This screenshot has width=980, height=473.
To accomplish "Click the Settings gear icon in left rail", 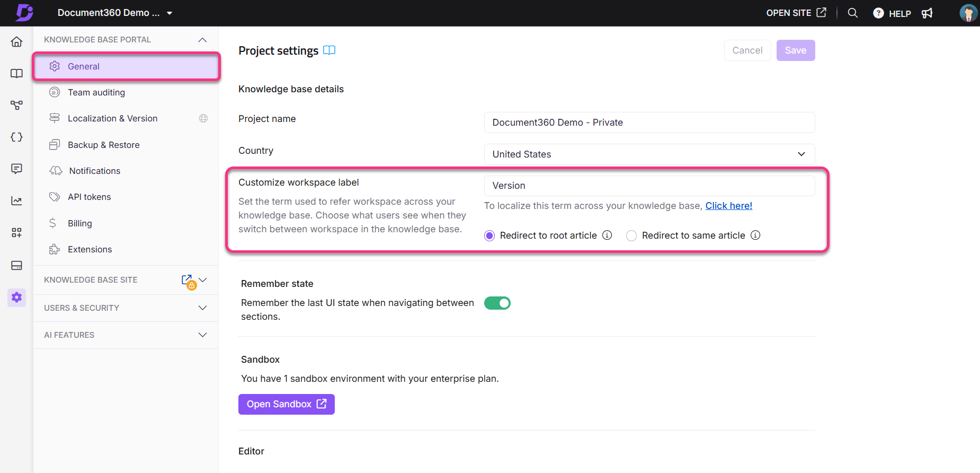I will [x=16, y=297].
